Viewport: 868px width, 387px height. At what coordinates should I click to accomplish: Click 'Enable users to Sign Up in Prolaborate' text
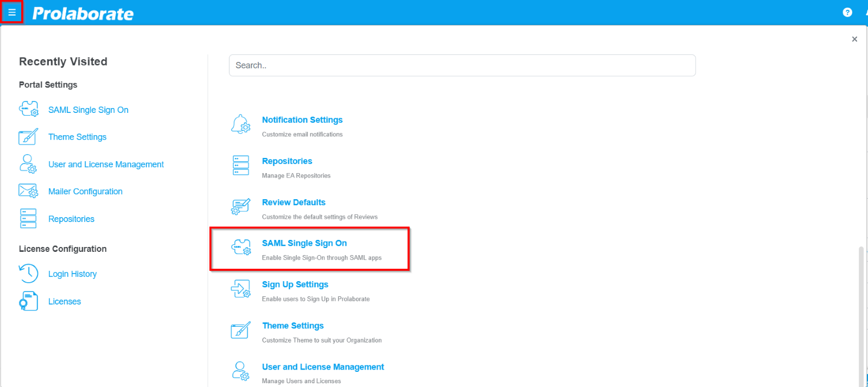316,299
